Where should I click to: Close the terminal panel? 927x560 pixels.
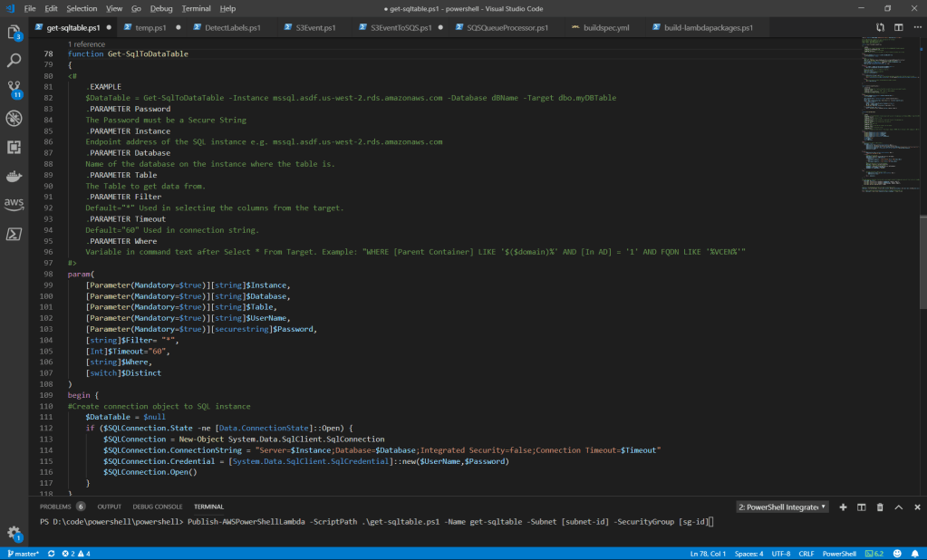pos(918,507)
